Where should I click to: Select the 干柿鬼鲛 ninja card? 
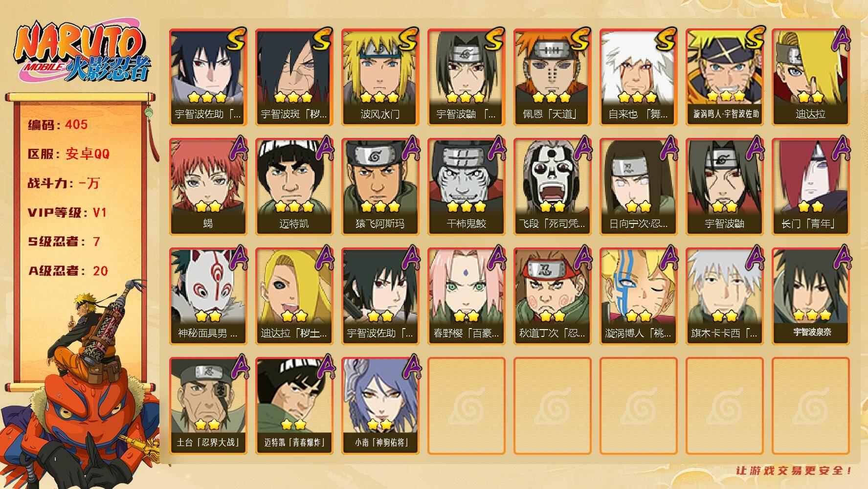point(466,187)
